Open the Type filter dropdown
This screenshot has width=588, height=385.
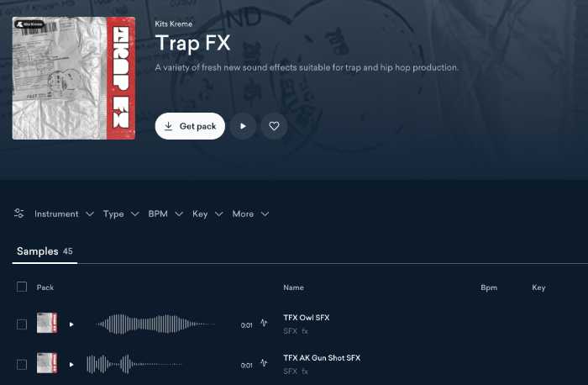tap(121, 214)
